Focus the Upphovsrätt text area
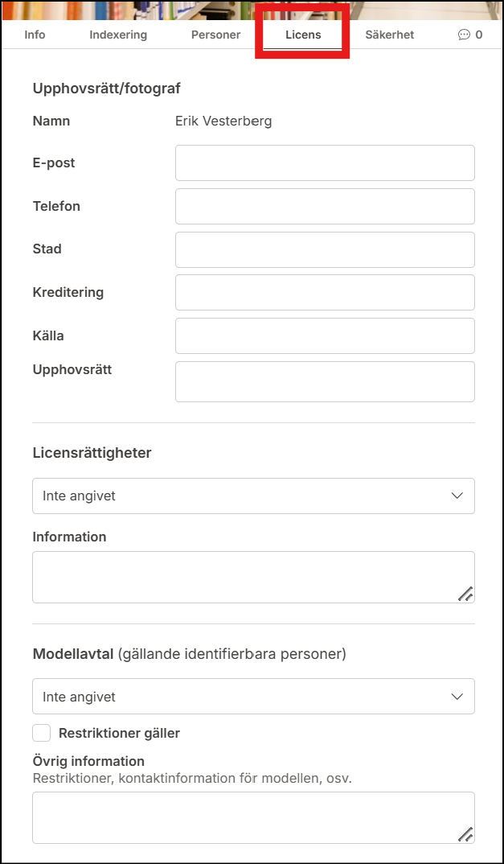 (325, 381)
